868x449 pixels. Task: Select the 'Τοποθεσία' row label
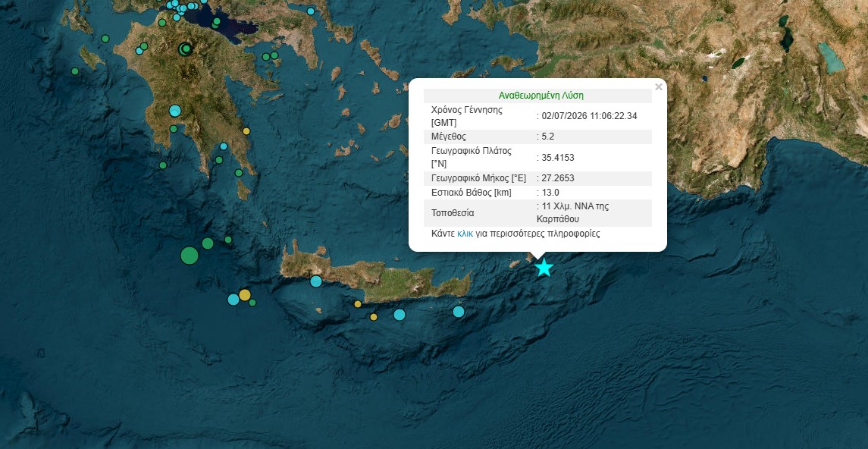(x=453, y=213)
